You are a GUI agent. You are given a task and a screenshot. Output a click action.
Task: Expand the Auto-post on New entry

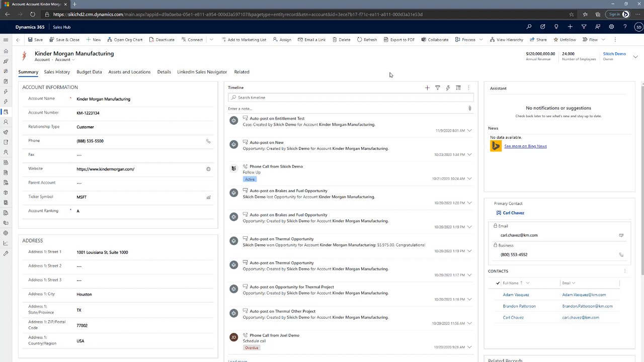click(469, 154)
